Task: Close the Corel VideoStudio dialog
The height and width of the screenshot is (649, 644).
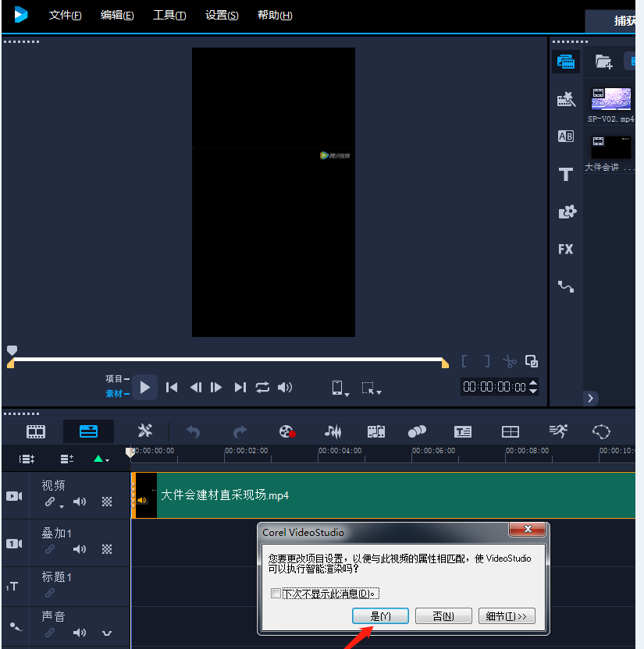Action: click(x=527, y=529)
